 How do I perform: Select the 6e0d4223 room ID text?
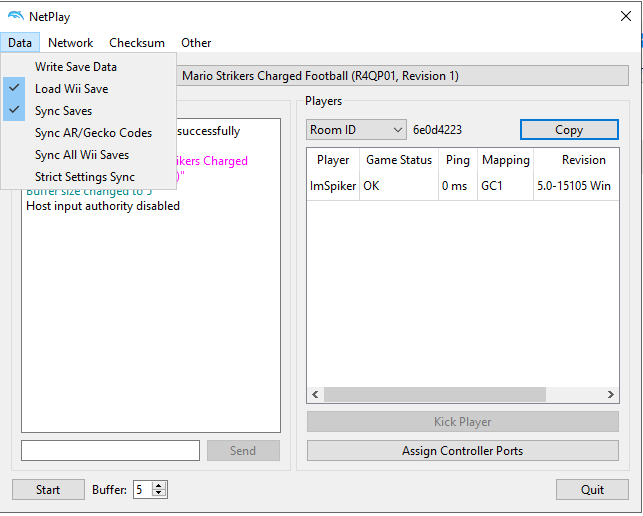coord(437,130)
